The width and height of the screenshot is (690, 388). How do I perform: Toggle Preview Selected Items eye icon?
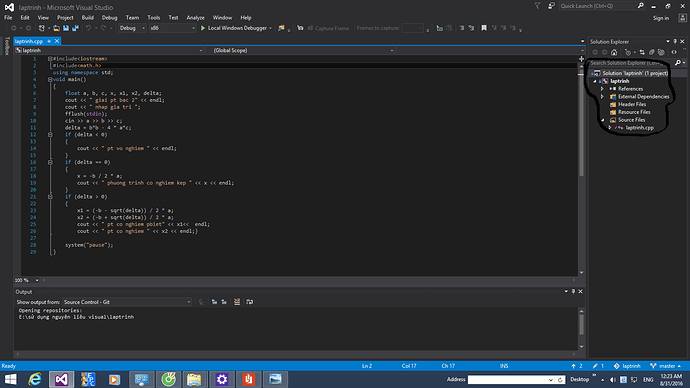click(674, 52)
